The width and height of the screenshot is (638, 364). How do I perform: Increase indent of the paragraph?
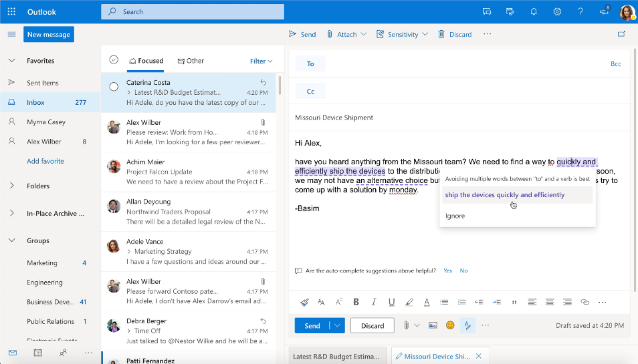click(496, 302)
